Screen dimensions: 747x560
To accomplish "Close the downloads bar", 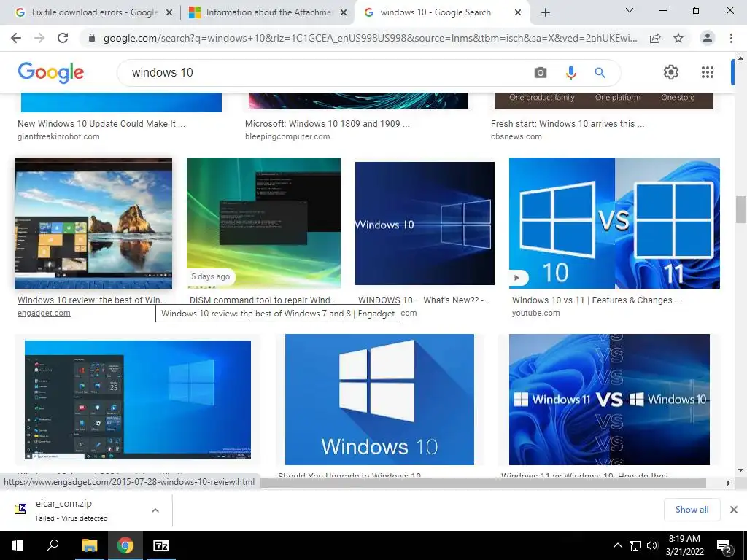I will tap(734, 510).
